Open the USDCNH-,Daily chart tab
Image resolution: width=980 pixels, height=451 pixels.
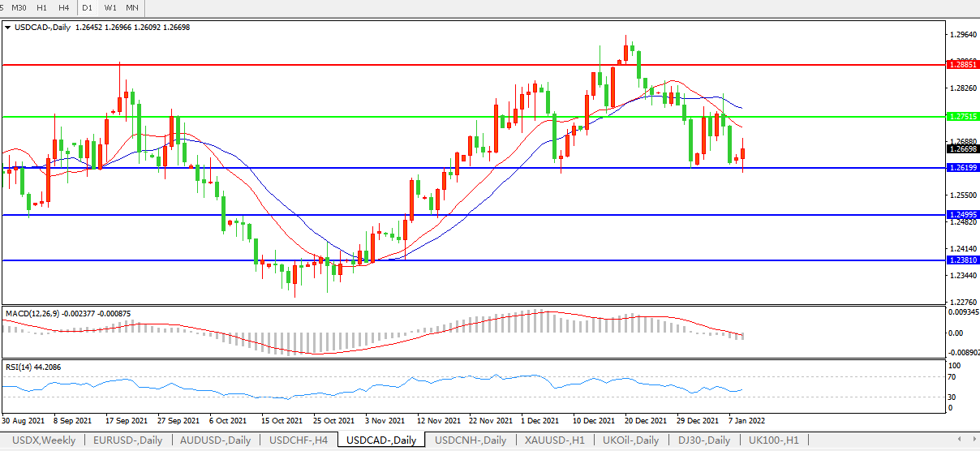point(471,440)
